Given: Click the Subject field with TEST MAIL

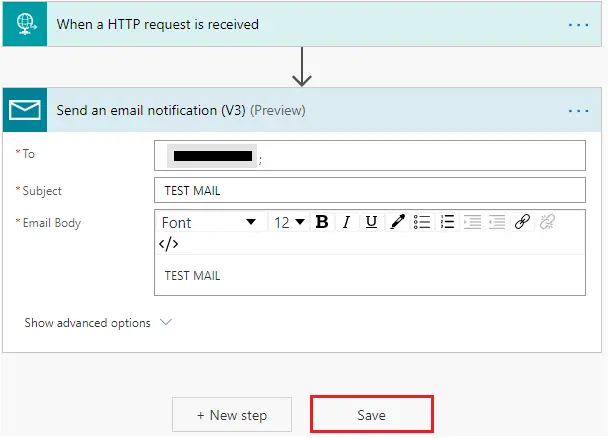Looking at the screenshot, I should point(370,190).
